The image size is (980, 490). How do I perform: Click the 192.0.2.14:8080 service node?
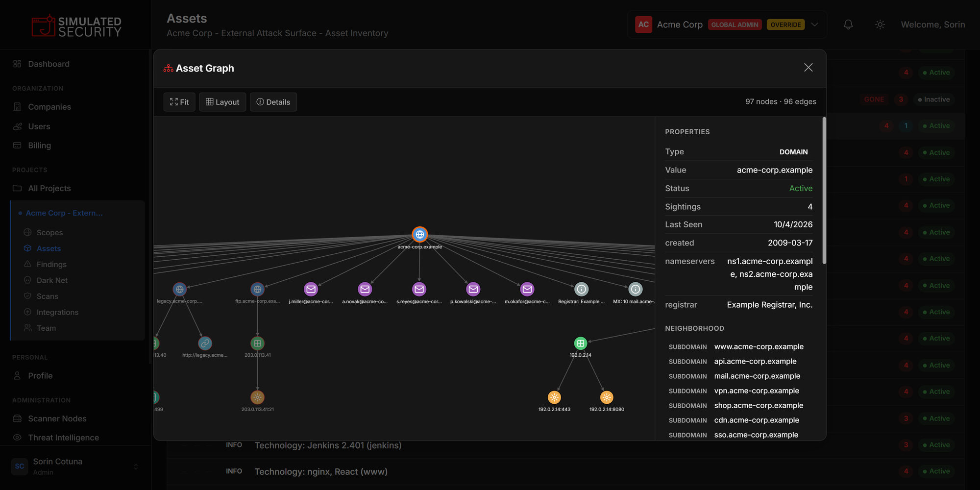coord(607,397)
